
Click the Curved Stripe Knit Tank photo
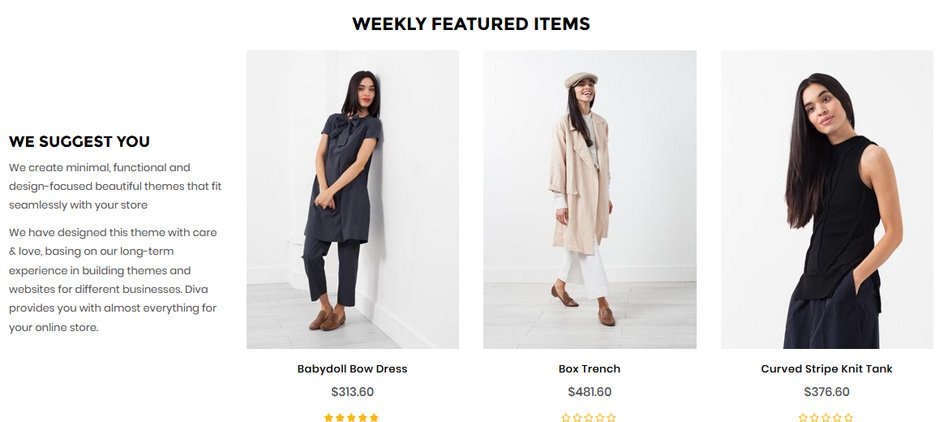point(826,200)
